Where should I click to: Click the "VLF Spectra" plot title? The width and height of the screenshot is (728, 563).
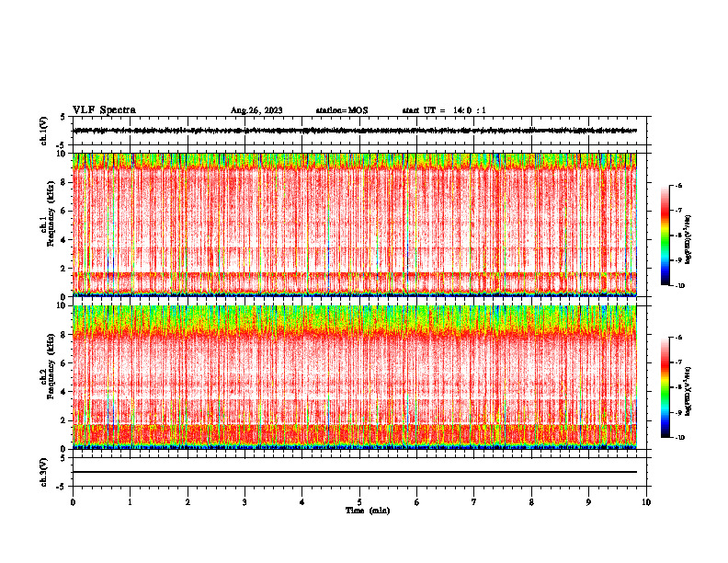104,110
